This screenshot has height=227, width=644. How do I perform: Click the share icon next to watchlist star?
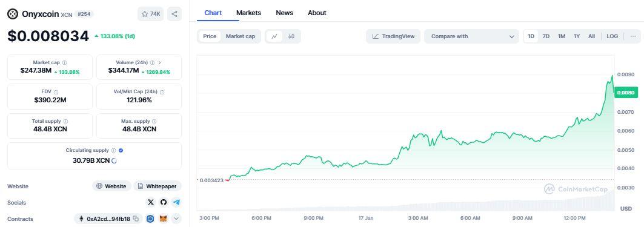point(174,14)
